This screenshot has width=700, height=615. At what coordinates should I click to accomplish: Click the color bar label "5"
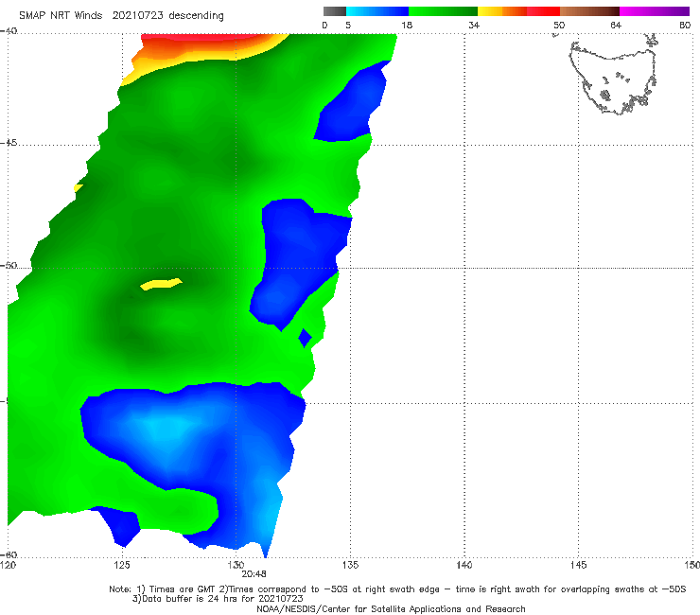[x=348, y=25]
